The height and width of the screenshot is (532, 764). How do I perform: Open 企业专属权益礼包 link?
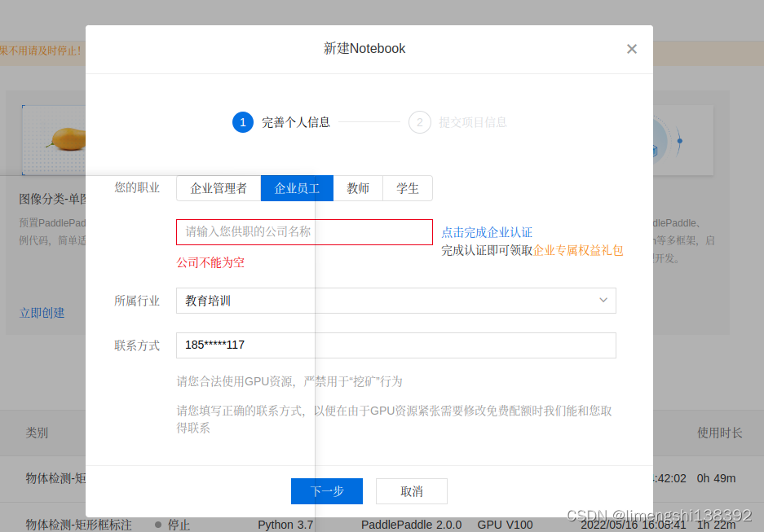[578, 251]
